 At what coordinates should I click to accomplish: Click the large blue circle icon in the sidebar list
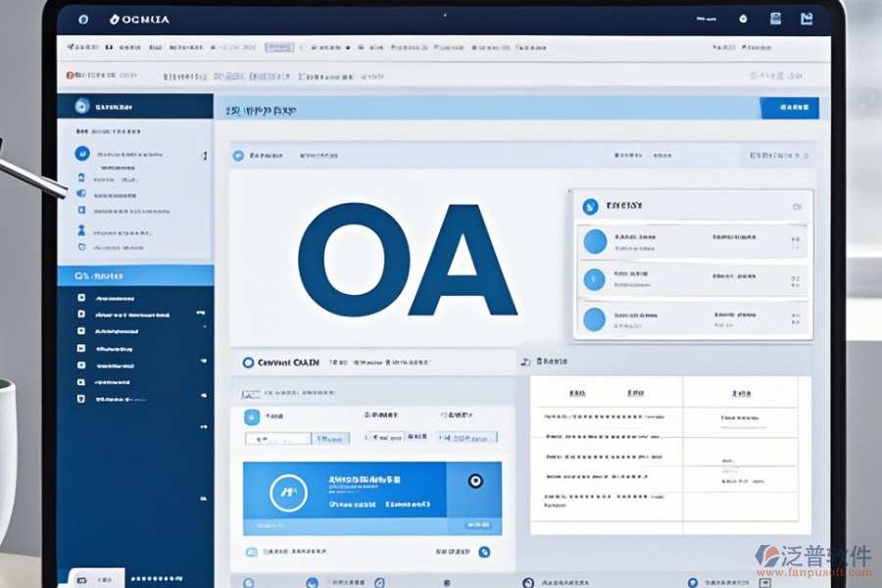82,154
